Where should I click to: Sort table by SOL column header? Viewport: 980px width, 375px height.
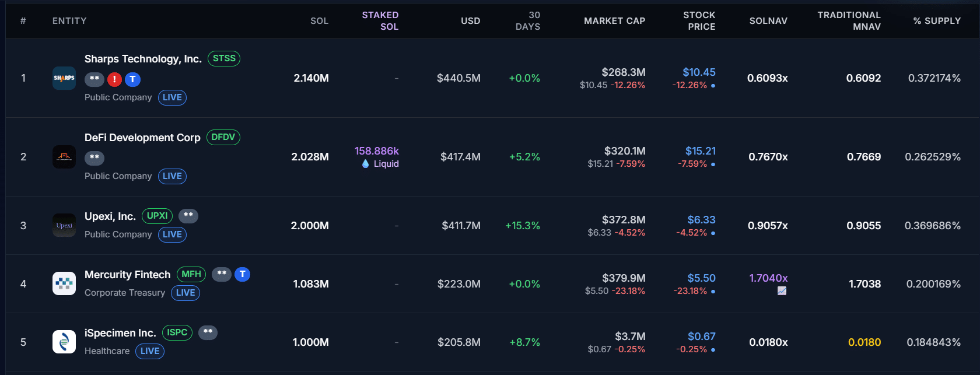click(x=319, y=21)
